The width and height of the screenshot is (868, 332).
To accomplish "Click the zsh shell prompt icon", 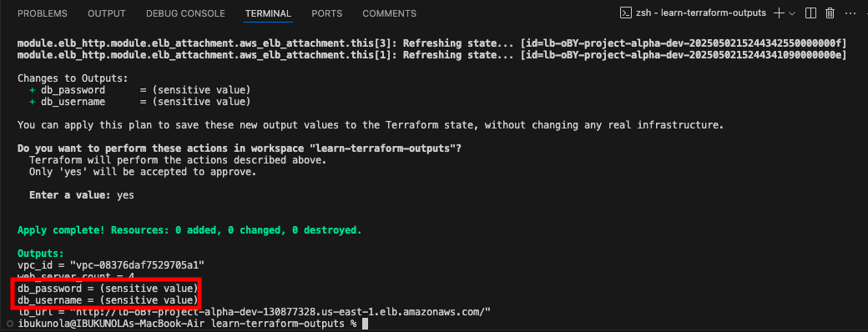I will 625,13.
